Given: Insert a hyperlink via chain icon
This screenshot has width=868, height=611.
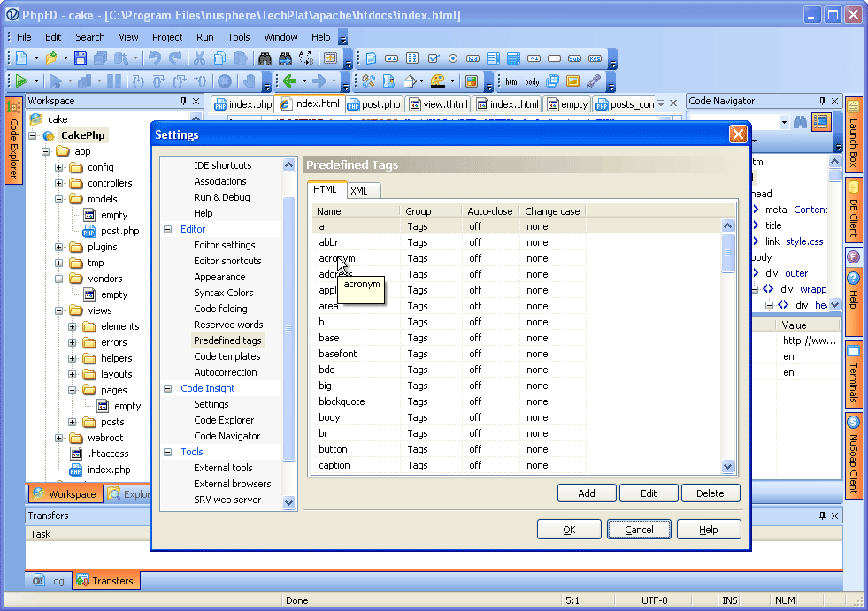Looking at the screenshot, I should point(594,81).
